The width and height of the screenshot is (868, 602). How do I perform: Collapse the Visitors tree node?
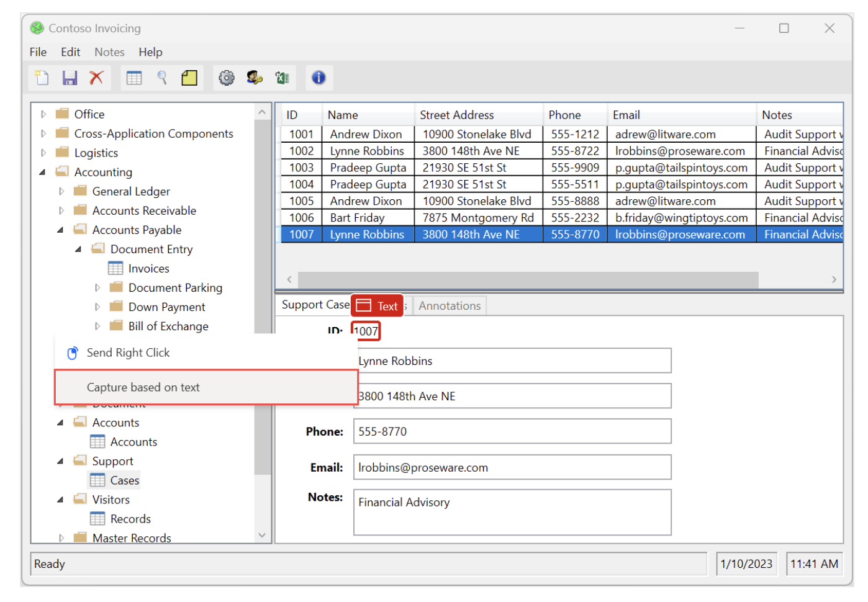(x=60, y=500)
